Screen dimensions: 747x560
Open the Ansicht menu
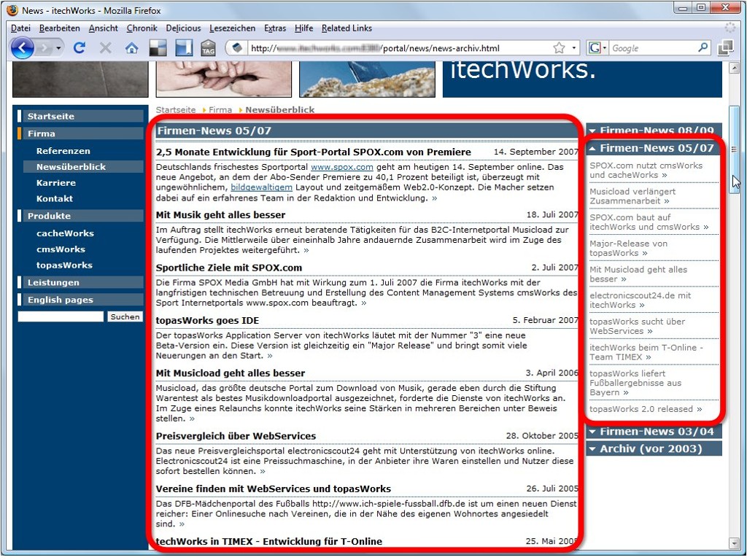[103, 28]
